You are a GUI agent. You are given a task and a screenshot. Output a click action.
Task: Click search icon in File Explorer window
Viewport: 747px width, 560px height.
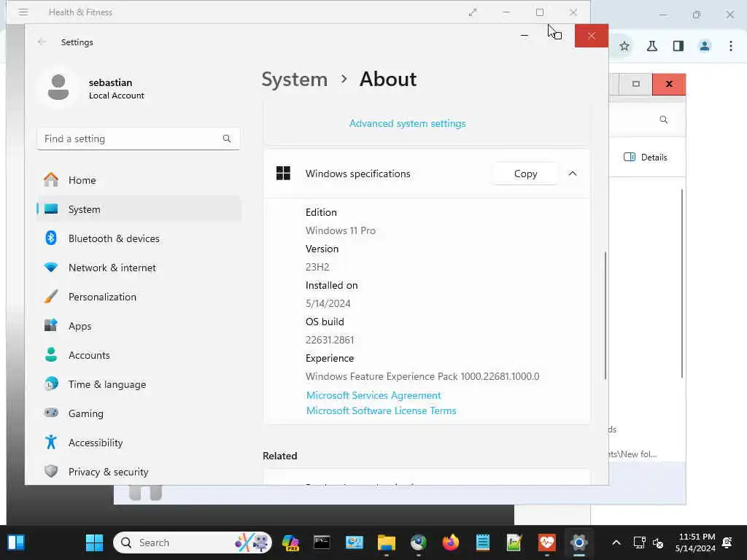pos(664,120)
